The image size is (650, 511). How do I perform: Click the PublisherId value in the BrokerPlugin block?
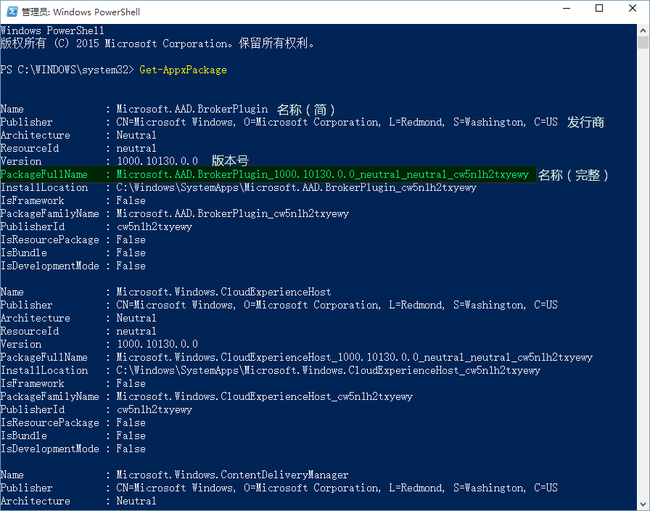click(154, 227)
